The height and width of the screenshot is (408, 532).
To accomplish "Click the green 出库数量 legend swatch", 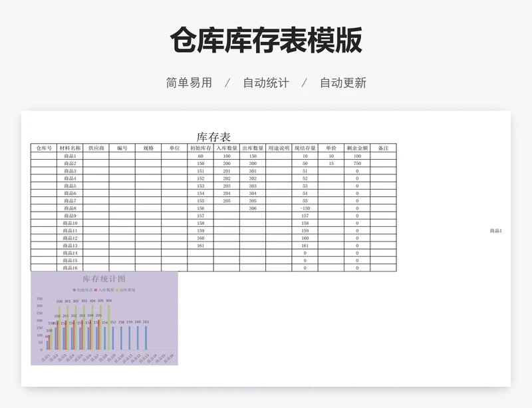I will pyautogui.click(x=117, y=290).
